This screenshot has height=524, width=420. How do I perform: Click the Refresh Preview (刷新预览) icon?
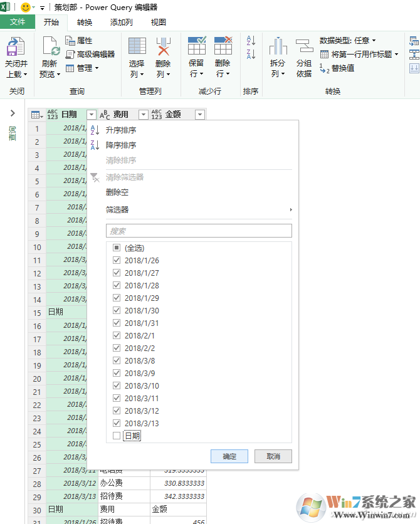tap(51, 46)
